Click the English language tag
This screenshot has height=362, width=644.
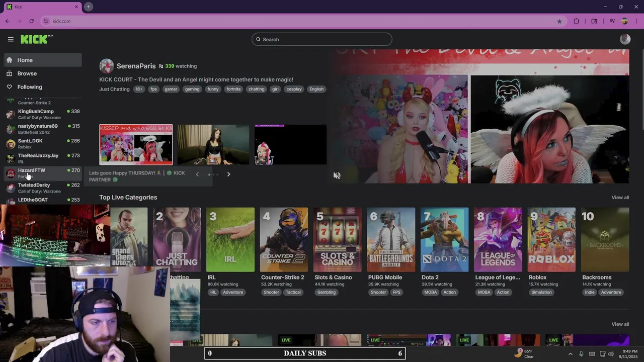click(x=316, y=89)
